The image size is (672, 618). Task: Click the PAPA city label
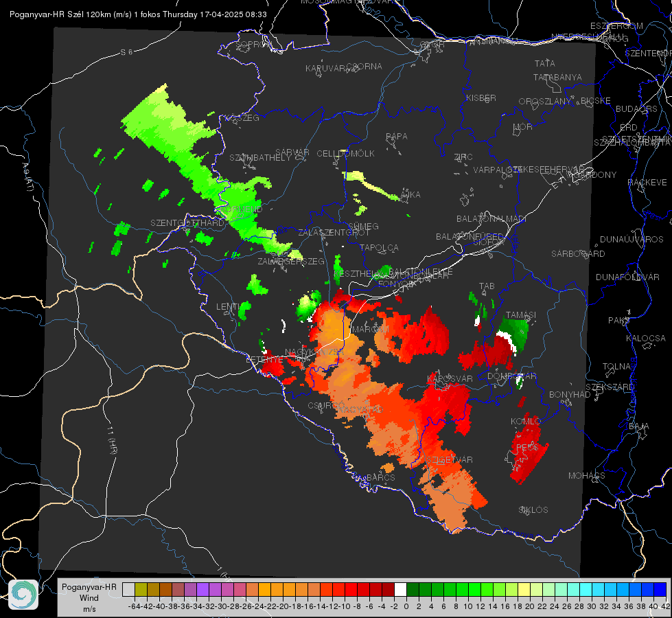click(397, 137)
